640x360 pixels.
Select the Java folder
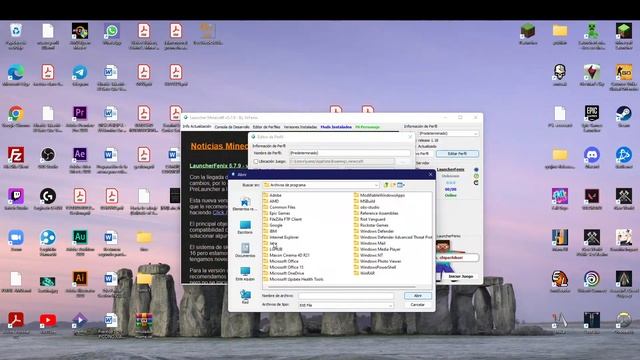pyautogui.click(x=271, y=243)
